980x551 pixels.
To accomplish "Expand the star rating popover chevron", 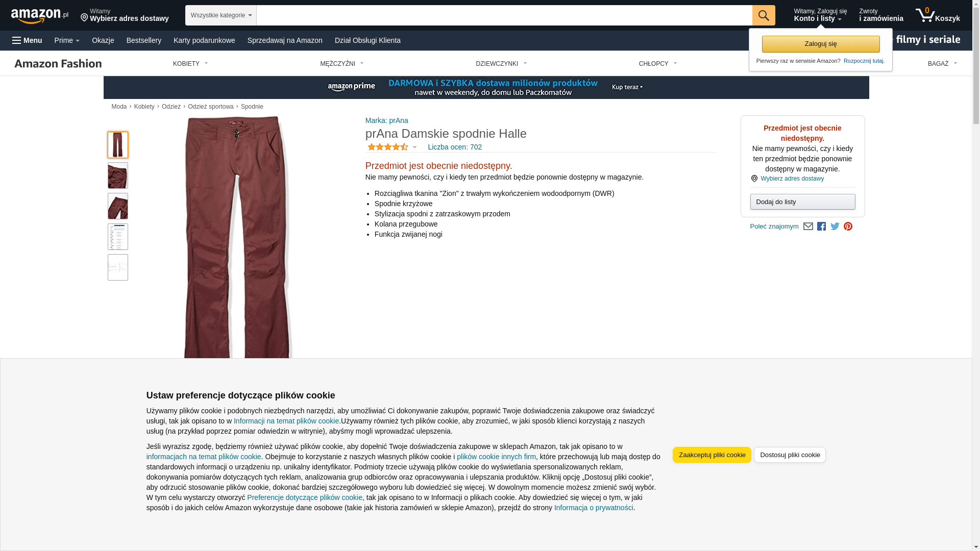I will pos(414,147).
